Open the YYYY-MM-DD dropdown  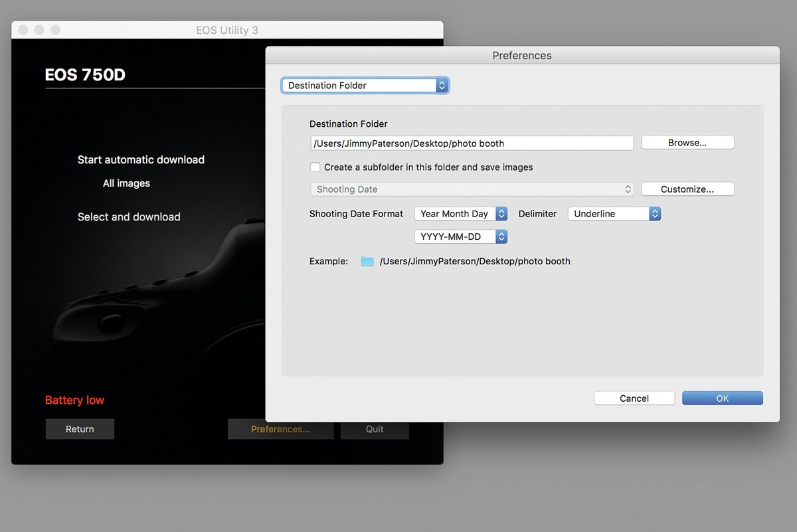(462, 236)
